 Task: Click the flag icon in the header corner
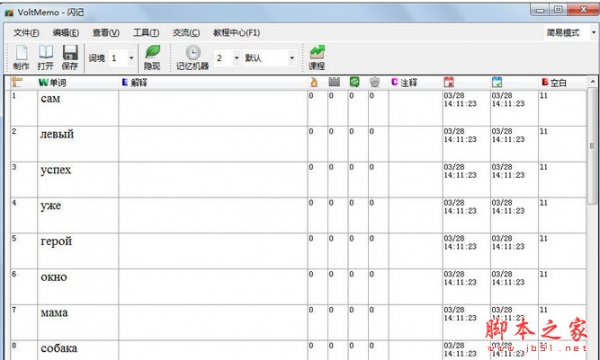coord(17,82)
